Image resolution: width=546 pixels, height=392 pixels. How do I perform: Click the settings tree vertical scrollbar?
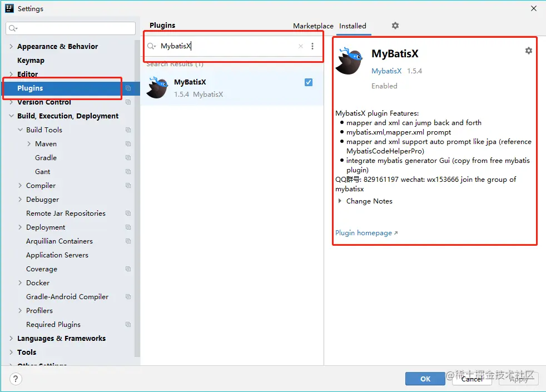point(137,199)
